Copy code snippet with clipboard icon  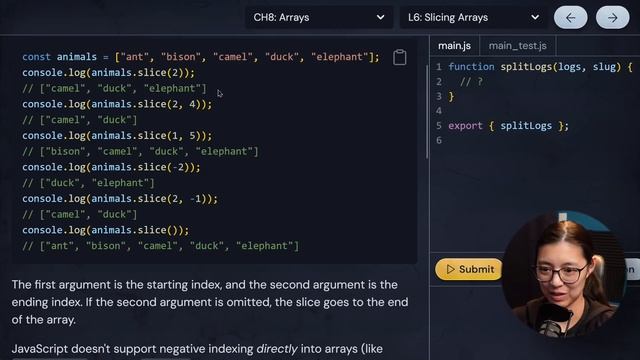pyautogui.click(x=400, y=57)
